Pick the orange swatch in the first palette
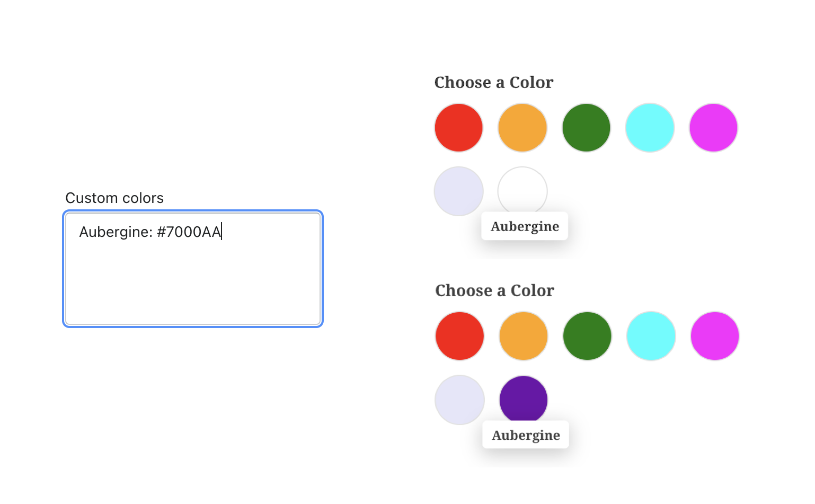The width and height of the screenshot is (815, 504). tap(522, 128)
